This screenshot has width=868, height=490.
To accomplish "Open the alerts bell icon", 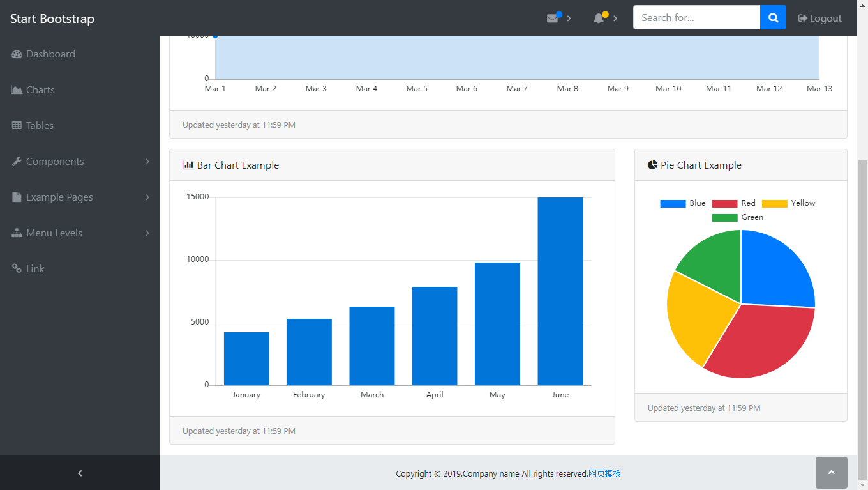I will tap(599, 19).
